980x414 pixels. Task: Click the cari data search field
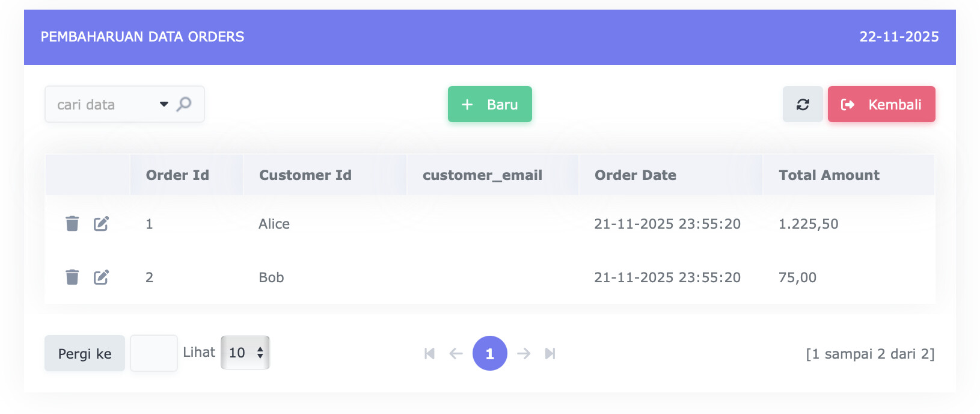102,105
